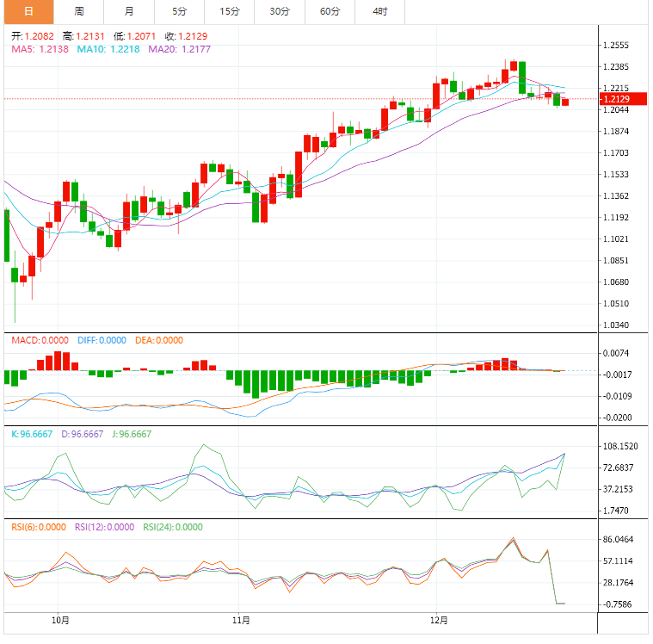Show the 30分 chart tab

tap(280, 11)
